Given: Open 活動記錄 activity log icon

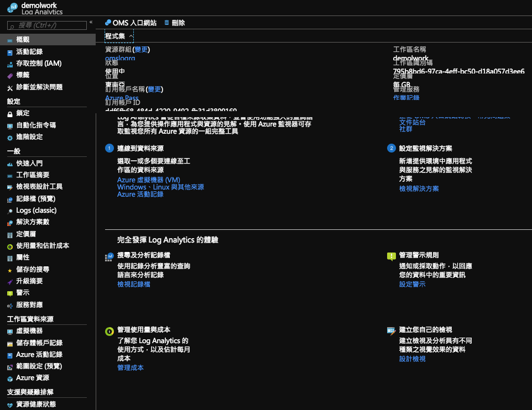Looking at the screenshot, I should 10,52.
